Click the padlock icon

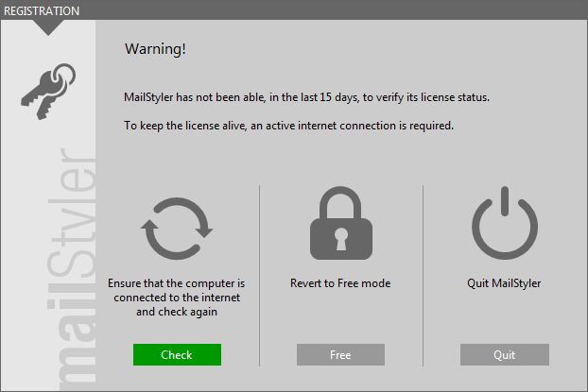click(341, 223)
